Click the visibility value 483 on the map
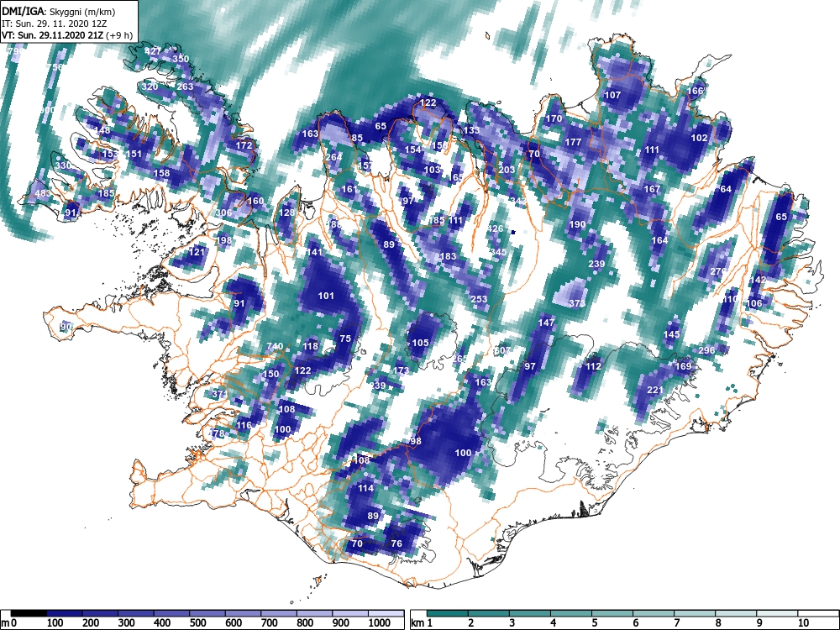840x630 pixels. 43,193
